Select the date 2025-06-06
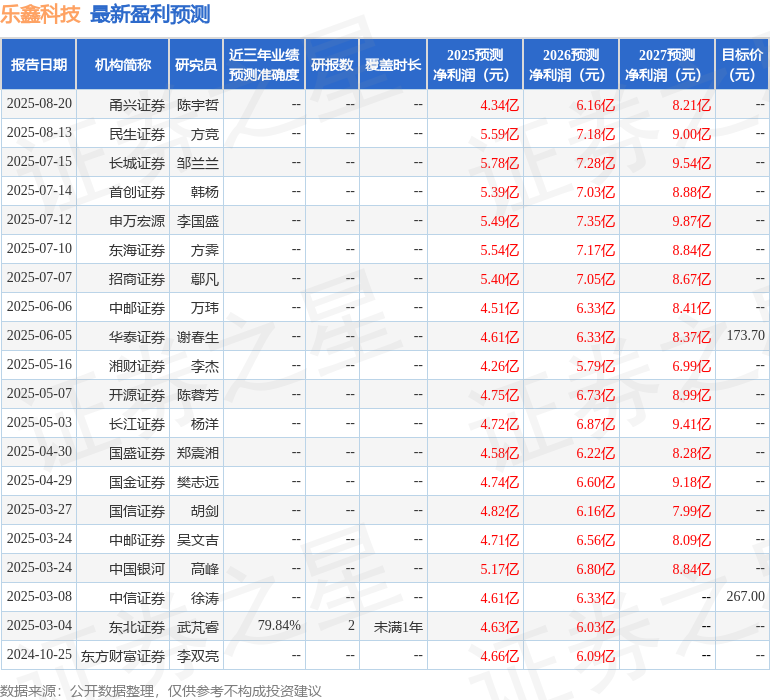This screenshot has width=770, height=700. 39,307
